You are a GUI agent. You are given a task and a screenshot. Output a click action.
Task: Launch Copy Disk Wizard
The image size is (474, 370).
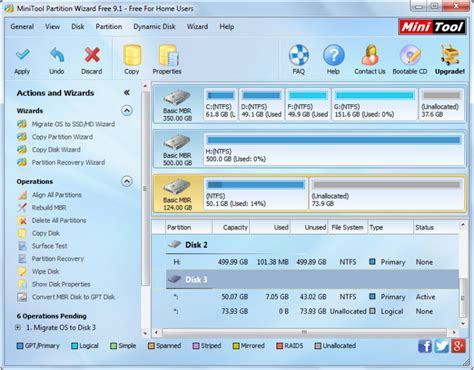click(x=56, y=150)
